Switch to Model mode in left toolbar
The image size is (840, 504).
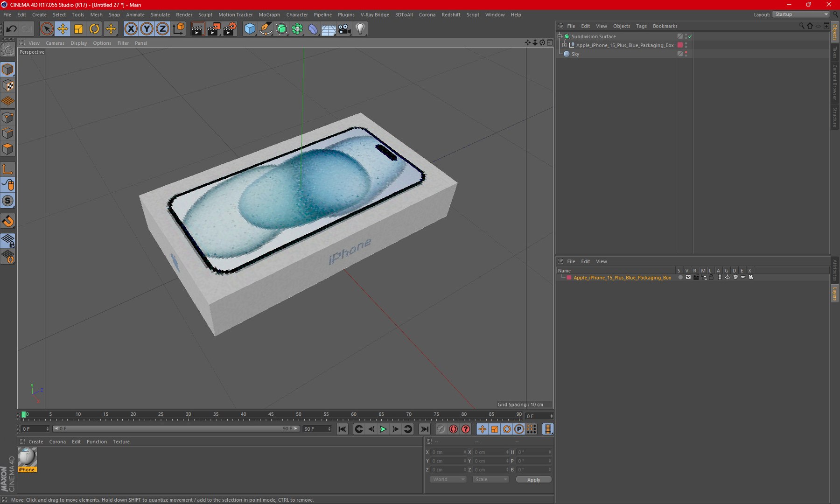coord(8,70)
